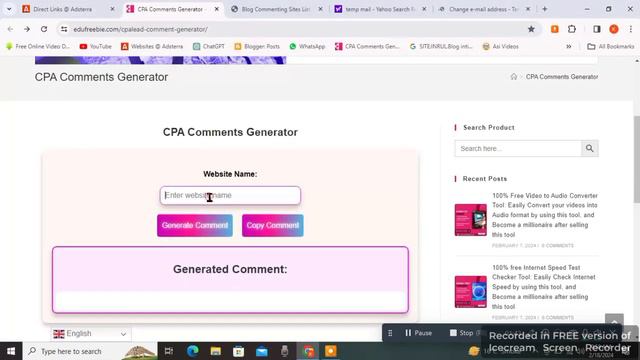Focus the Website Name input field
Screen dimensions: 640x360
(x=230, y=195)
